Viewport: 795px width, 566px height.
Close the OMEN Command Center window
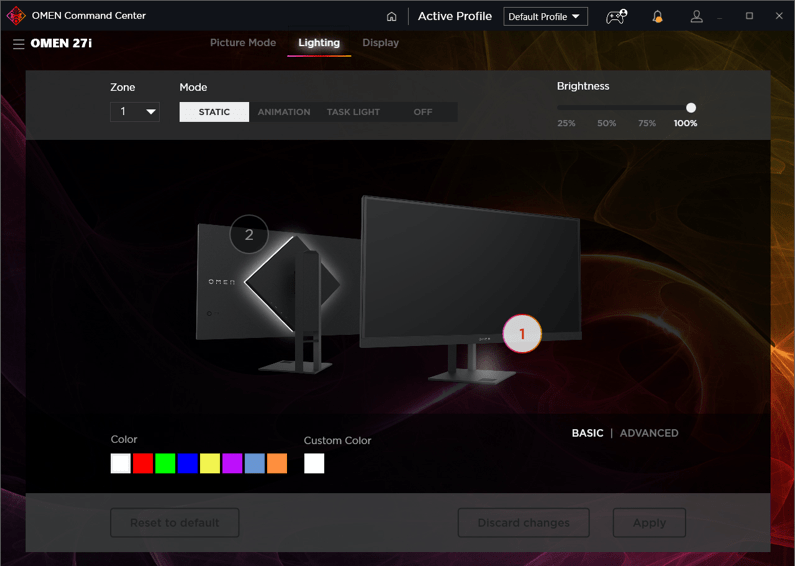[779, 16]
